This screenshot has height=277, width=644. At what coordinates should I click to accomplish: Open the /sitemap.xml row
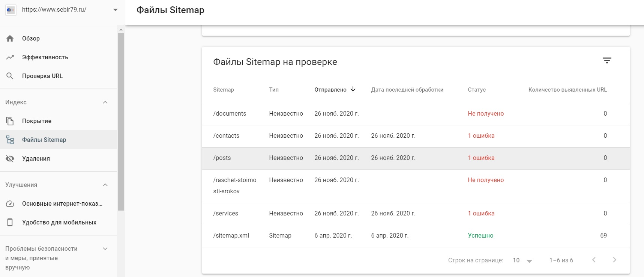pos(231,235)
